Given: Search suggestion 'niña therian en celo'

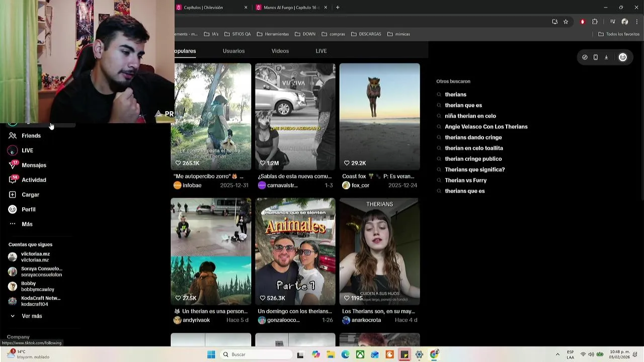Looking at the screenshot, I should pos(470,116).
